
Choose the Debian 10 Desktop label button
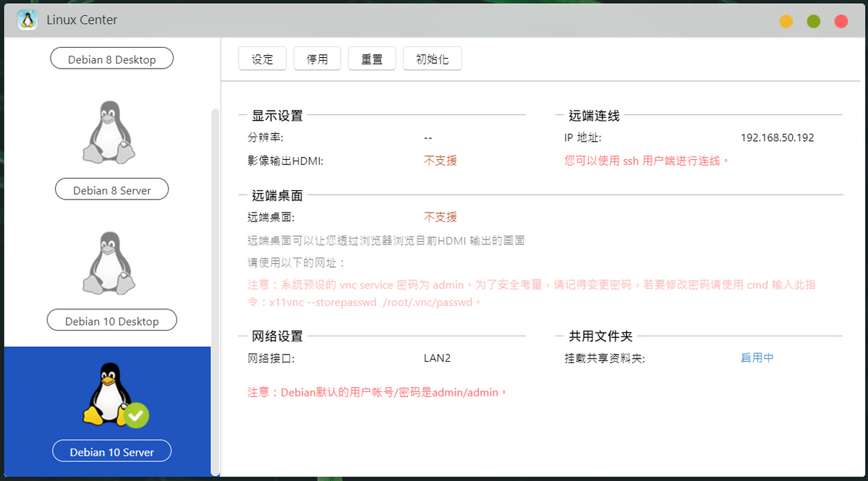(112, 321)
